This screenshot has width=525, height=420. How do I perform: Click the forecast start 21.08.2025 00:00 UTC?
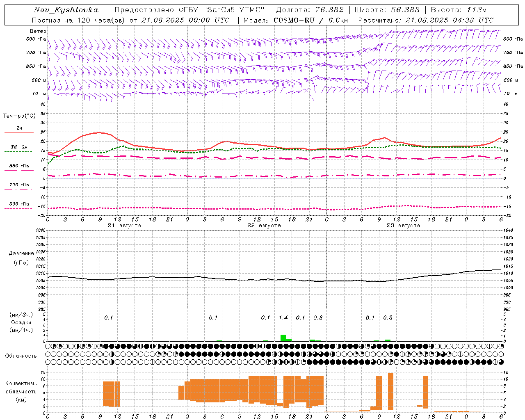pos(185,20)
